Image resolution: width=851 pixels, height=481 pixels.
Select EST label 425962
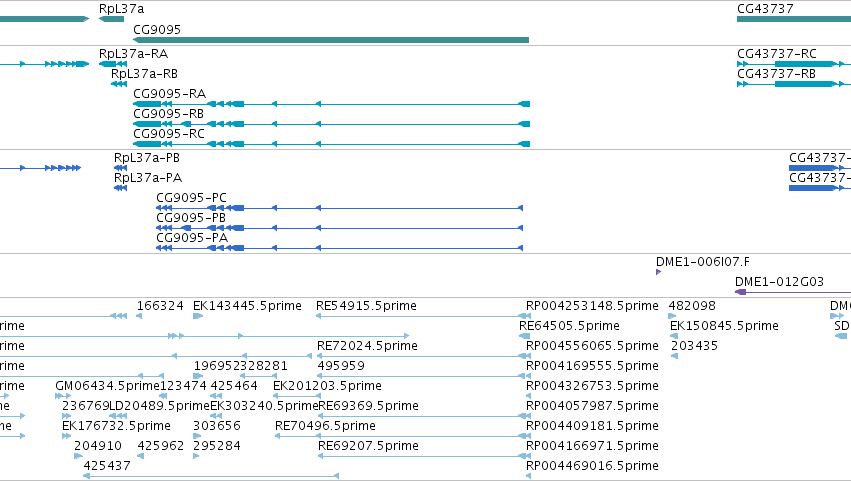(161, 446)
